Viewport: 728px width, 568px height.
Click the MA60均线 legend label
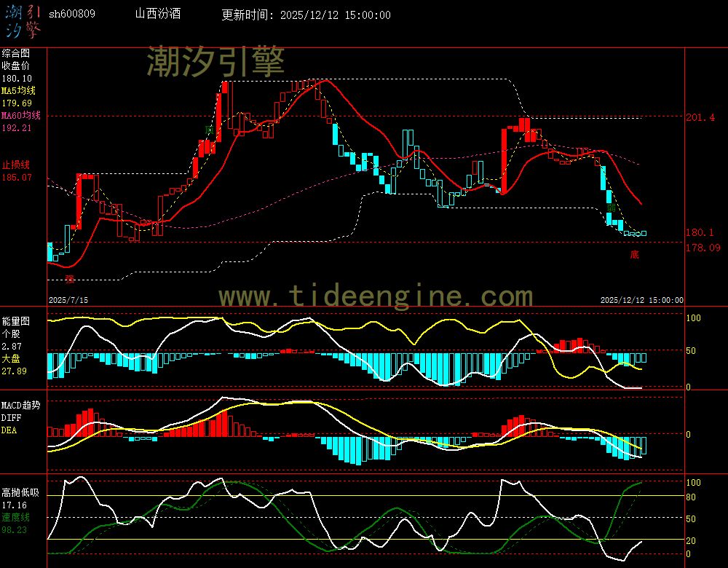(20, 116)
